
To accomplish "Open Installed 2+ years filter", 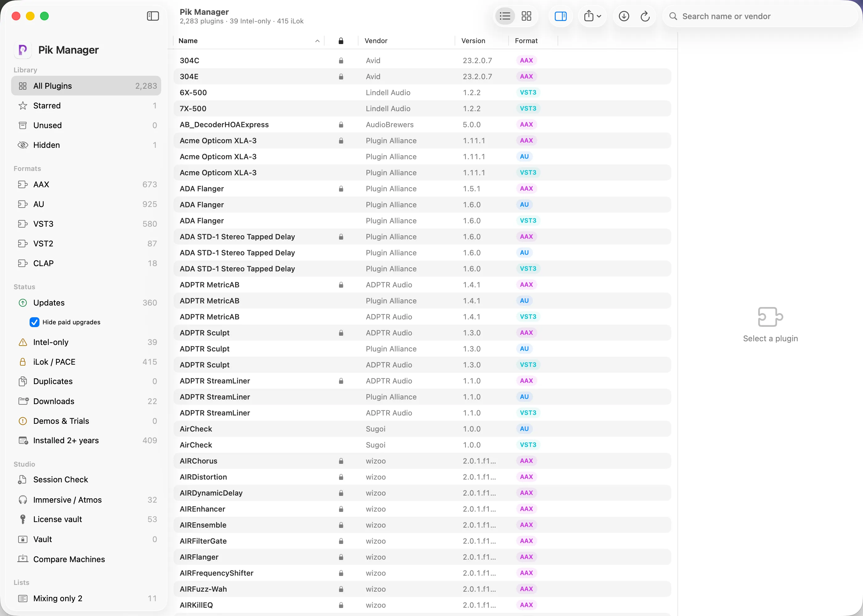I will (86, 440).
